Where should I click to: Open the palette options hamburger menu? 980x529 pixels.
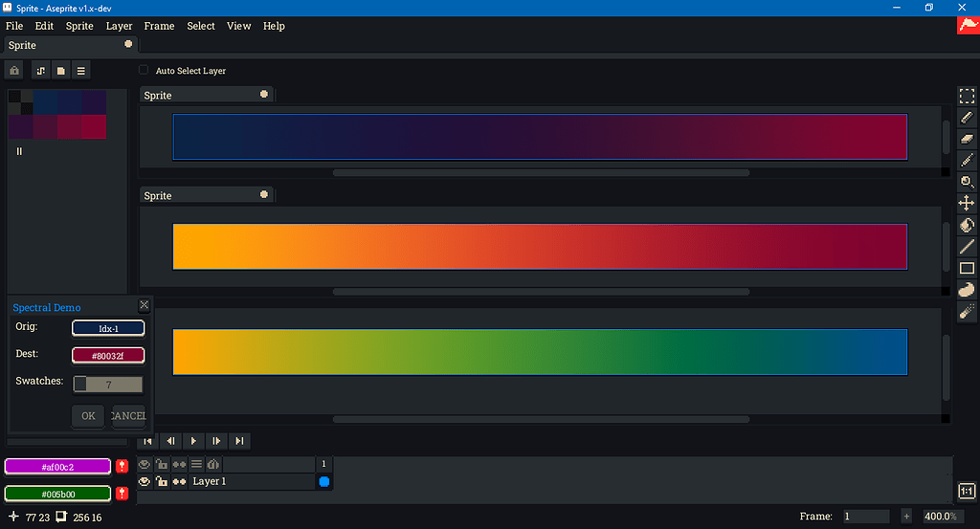pos(81,71)
